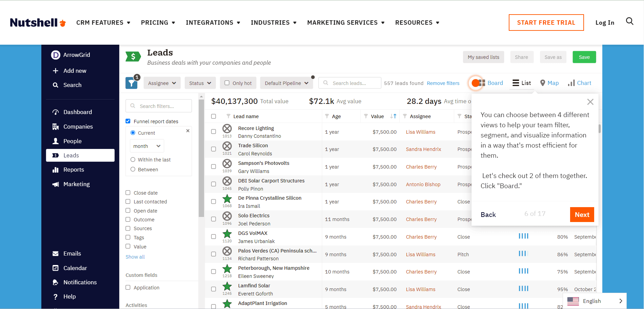Open the Leads filter funnel icon
Image resolution: width=644 pixels, height=309 pixels.
[x=132, y=83]
